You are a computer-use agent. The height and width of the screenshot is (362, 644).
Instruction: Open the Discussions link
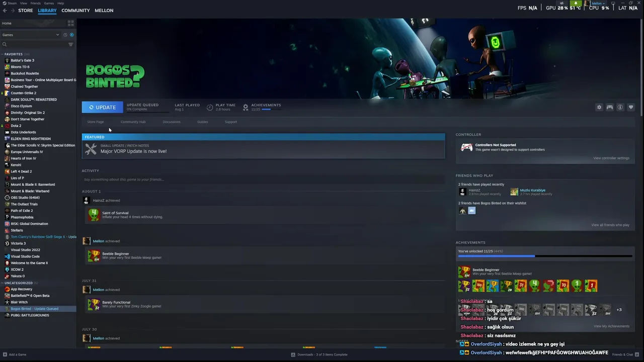pos(172,122)
